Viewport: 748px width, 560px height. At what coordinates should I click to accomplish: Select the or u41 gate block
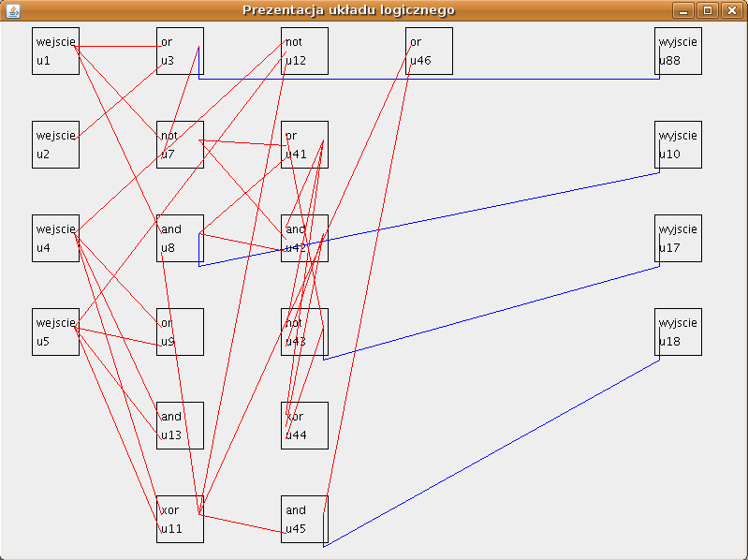pyautogui.click(x=305, y=144)
